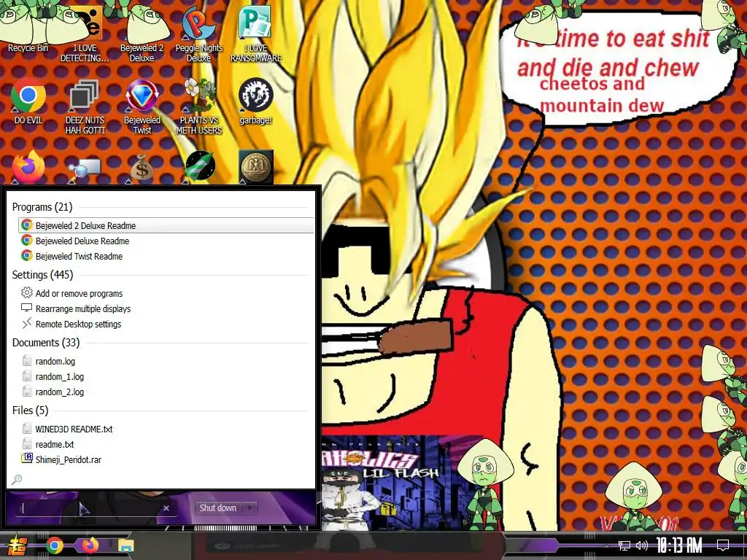
Task: Open the random_2.log document
Action: [166, 392]
